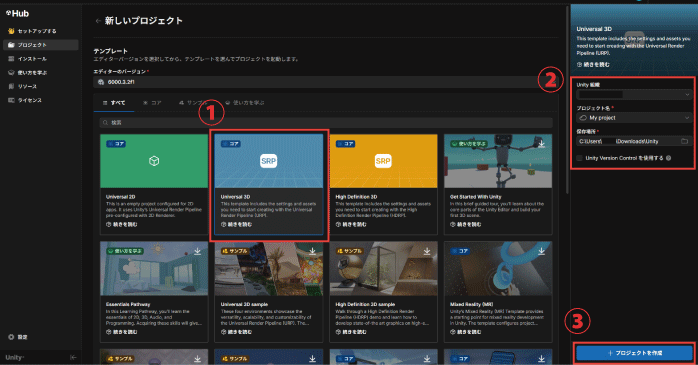Select the 使い方を学ぶ template tab
Screen dimensions: 698x365
(245, 103)
